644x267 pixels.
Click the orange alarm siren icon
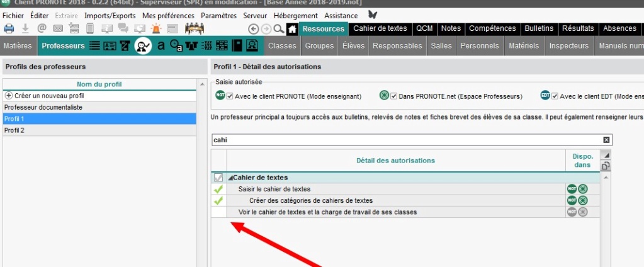click(156, 29)
